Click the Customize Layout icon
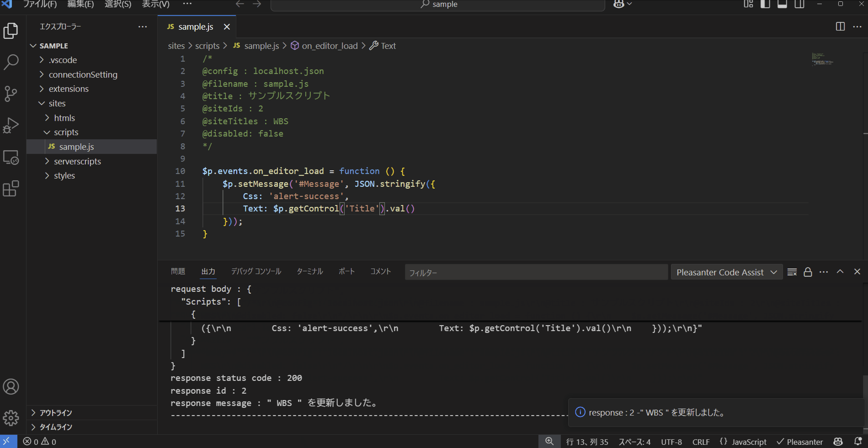 tap(748, 4)
